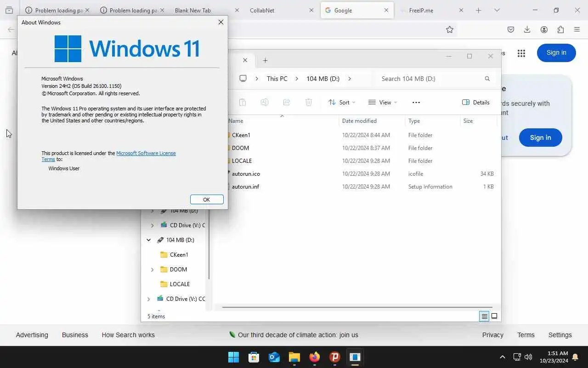This screenshot has height=368, width=588.
Task: Switch to the FreeIP.me browser tab
Action: (x=421, y=10)
